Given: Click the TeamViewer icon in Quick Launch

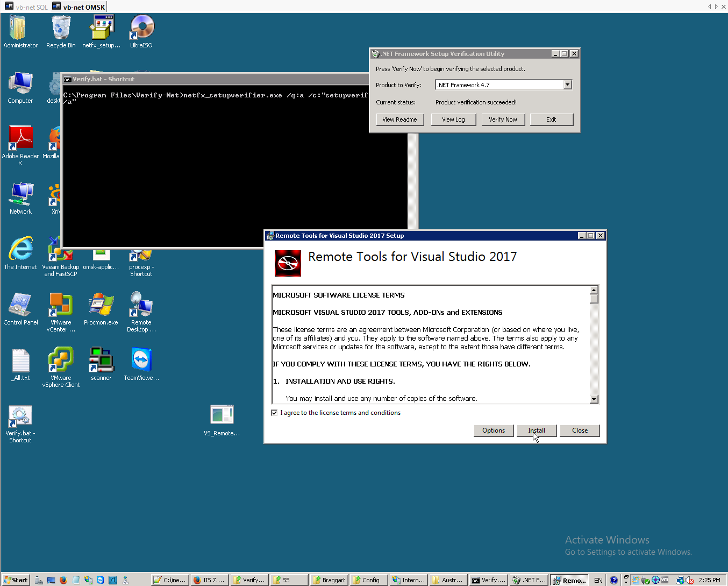Looking at the screenshot, I should 101,580.
